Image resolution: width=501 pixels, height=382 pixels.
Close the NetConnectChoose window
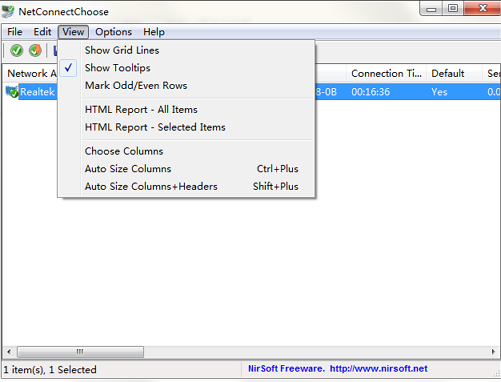(x=483, y=8)
